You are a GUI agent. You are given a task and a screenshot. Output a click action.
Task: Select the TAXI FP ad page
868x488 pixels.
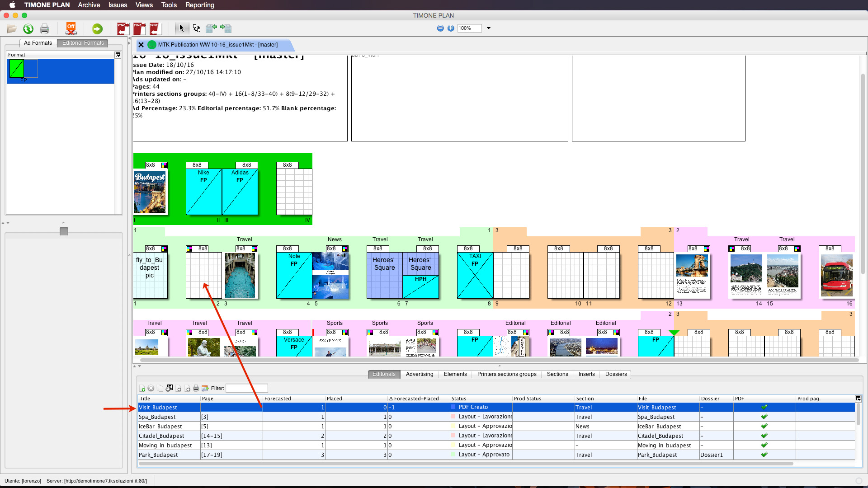[475, 275]
